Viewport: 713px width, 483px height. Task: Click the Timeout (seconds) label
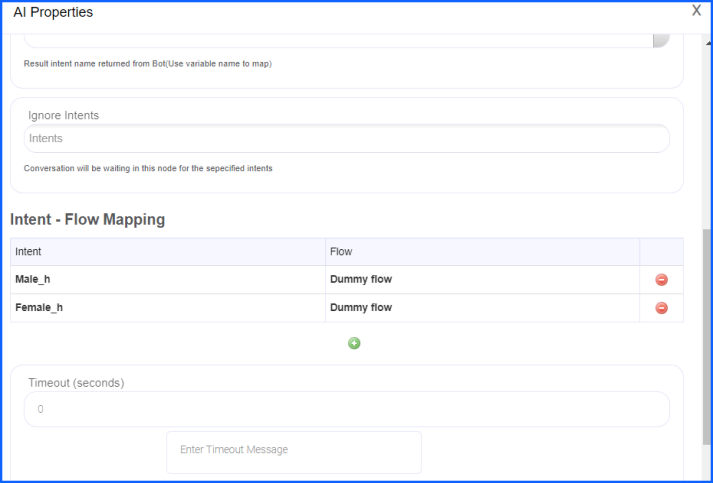[x=76, y=382]
